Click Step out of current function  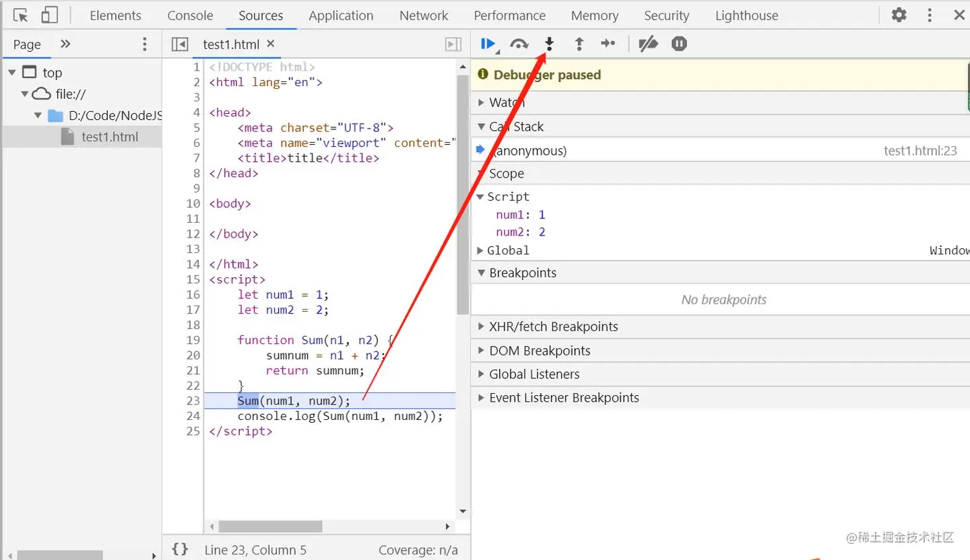tap(579, 44)
